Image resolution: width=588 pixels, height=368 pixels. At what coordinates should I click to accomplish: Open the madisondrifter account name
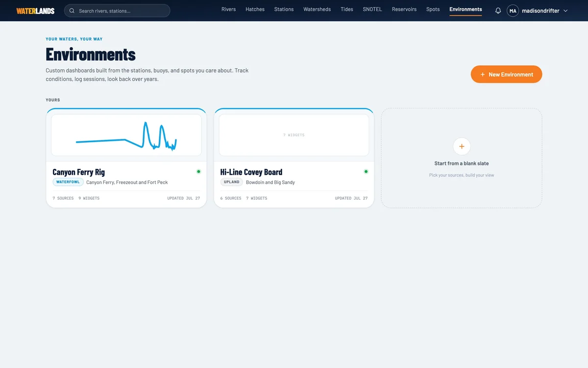coord(540,11)
